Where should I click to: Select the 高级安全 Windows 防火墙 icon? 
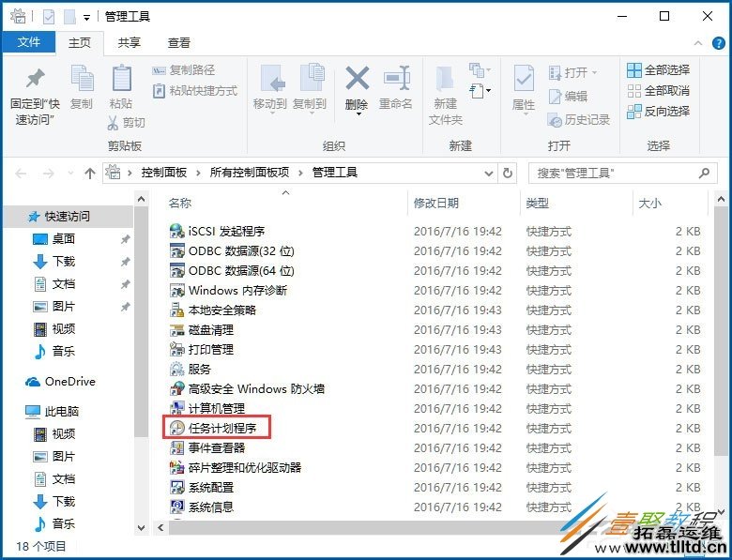pyautogui.click(x=177, y=388)
